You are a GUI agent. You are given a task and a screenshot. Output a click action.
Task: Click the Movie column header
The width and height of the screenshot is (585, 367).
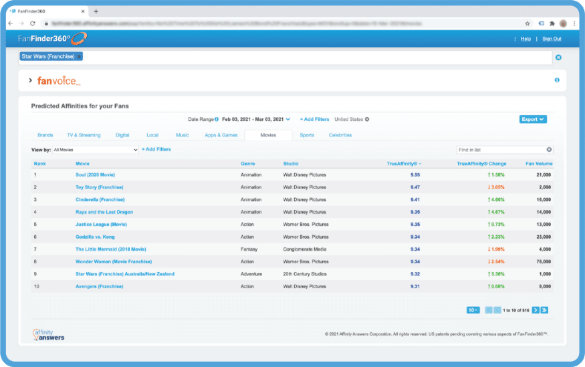82,164
